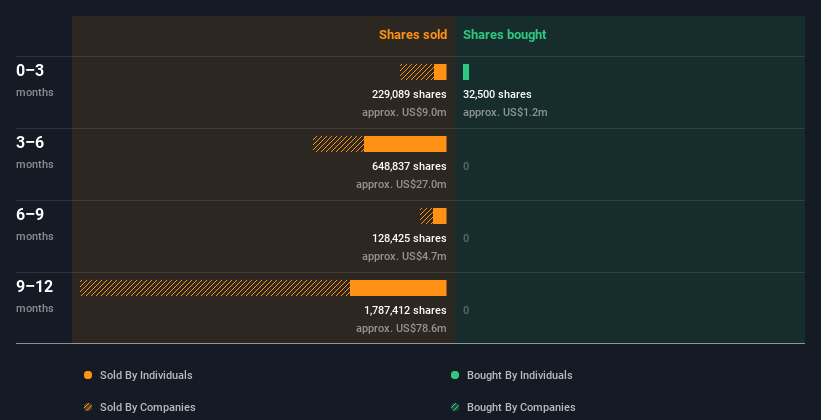Click the long hatched 9–12 months company bar
Viewport: 821px width, 420px height.
pos(215,288)
